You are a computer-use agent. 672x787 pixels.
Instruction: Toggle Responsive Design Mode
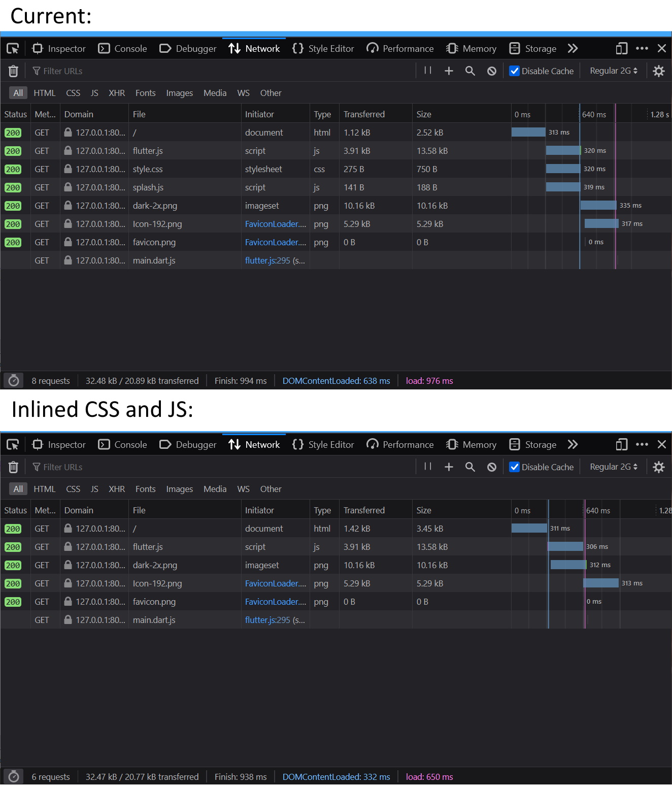click(621, 48)
